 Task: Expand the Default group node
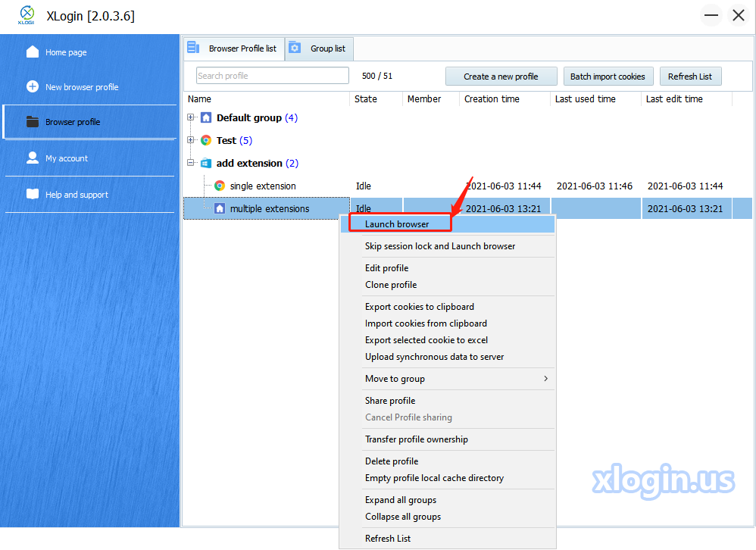(x=190, y=117)
